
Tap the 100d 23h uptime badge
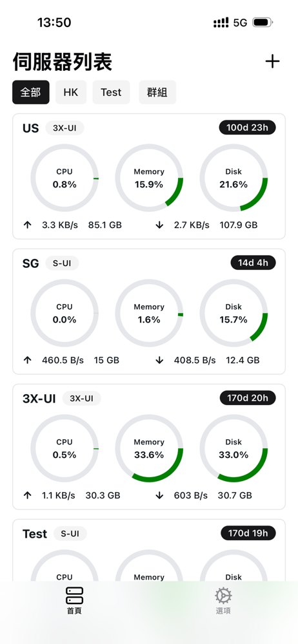[248, 128]
